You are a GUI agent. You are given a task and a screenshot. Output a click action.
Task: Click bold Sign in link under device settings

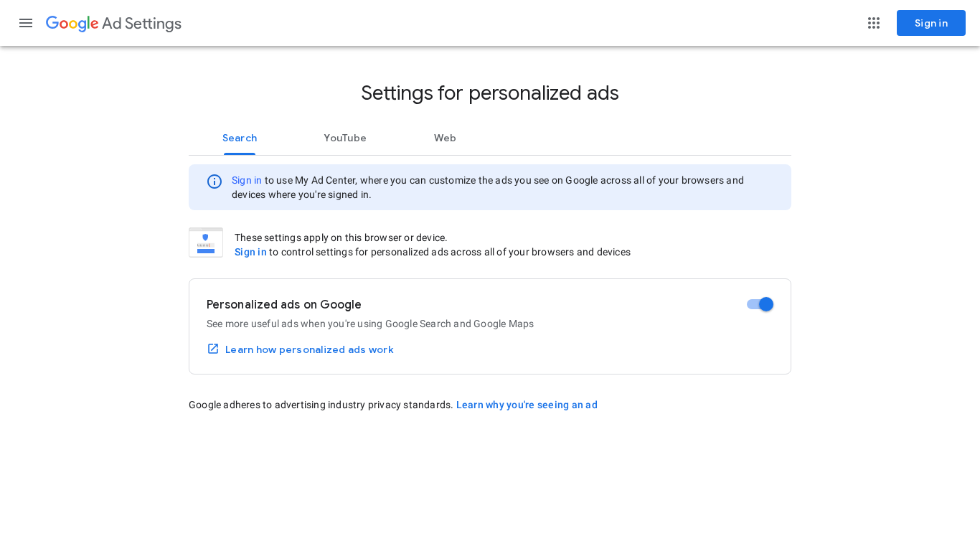click(250, 252)
